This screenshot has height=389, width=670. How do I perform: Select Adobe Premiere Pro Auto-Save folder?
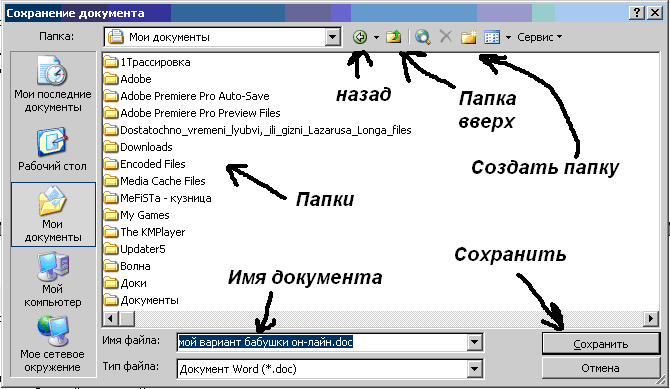coord(187,96)
